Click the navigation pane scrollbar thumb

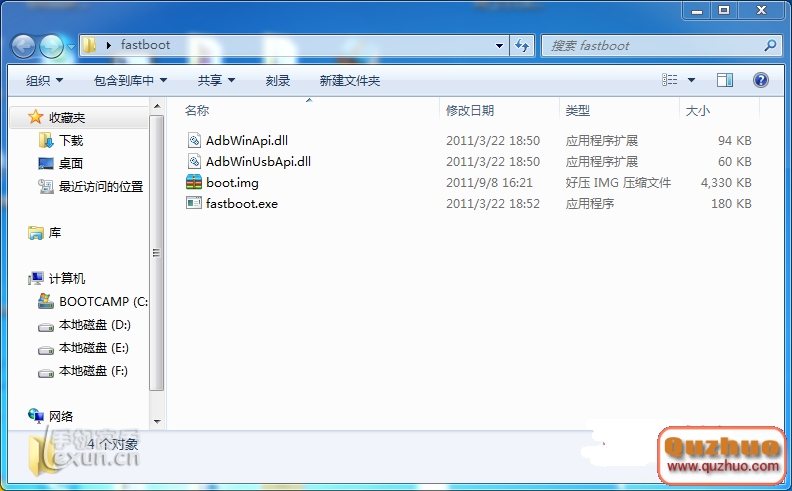(157, 253)
